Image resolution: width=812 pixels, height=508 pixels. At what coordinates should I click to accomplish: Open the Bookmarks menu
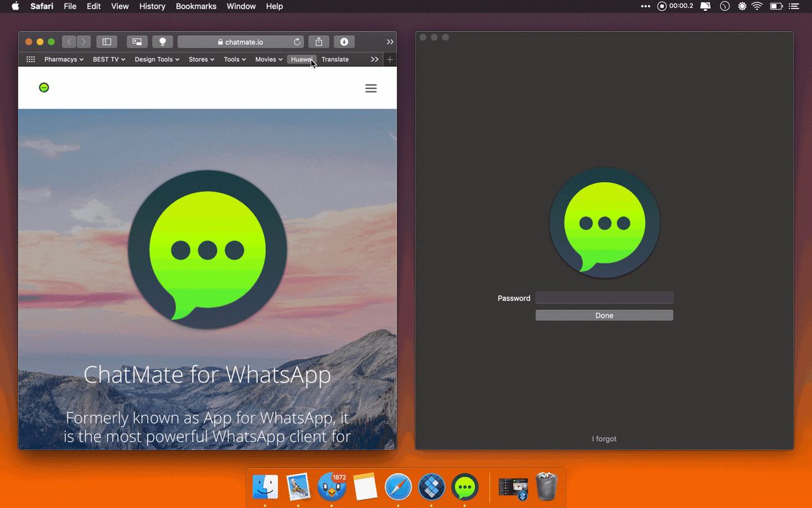[196, 6]
